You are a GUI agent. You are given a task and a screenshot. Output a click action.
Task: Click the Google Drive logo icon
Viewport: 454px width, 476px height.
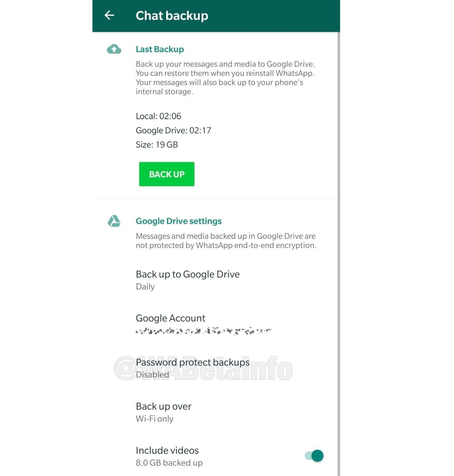click(114, 221)
